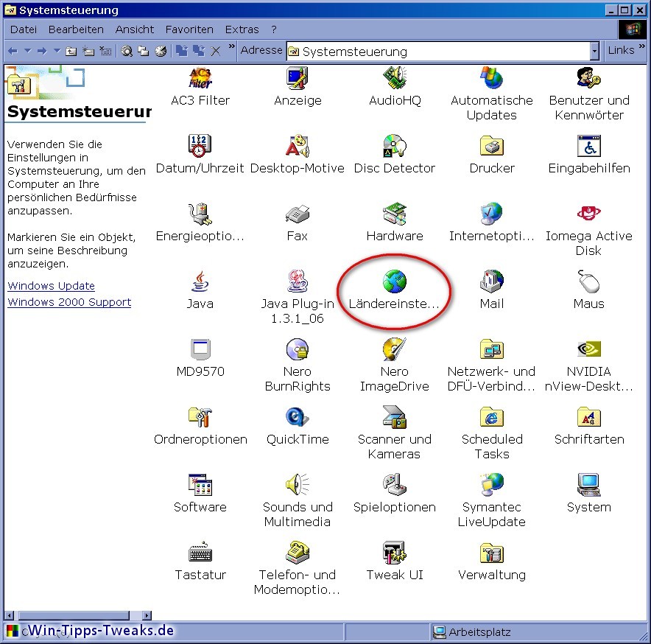
Task: Select the Verwaltung icon
Action: pos(492,553)
